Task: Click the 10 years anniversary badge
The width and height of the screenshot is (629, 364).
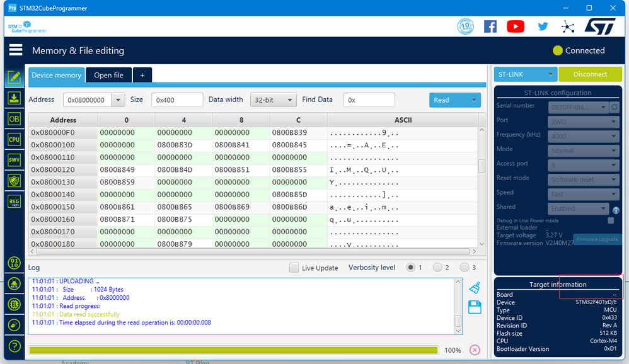Action: coord(465,26)
